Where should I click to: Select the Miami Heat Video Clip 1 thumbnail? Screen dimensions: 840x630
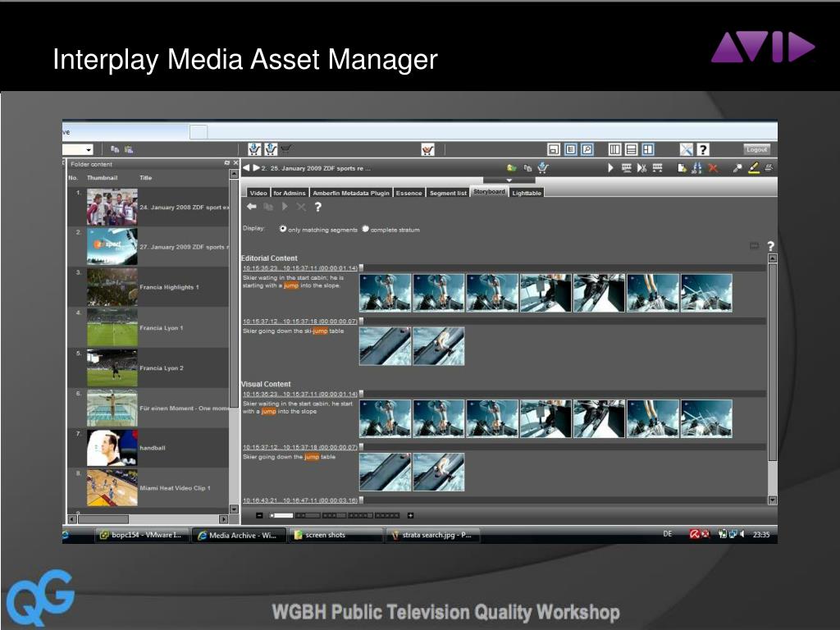112,488
